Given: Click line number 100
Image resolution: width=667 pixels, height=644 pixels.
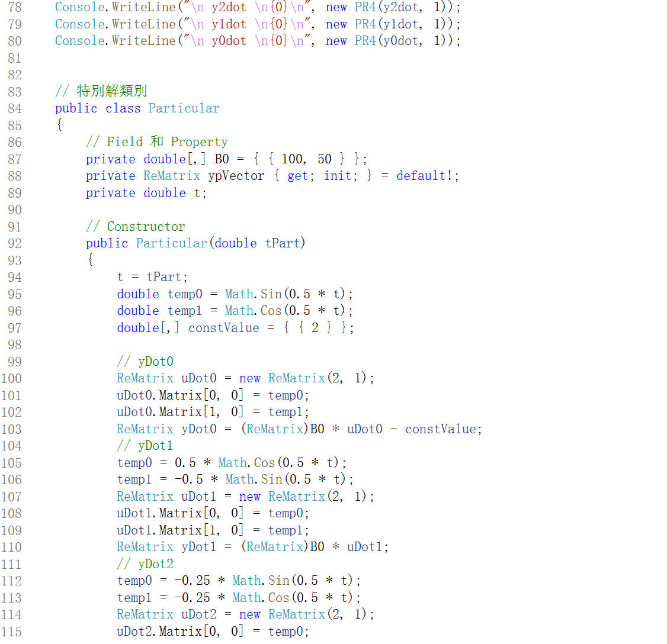Looking at the screenshot, I should 11,378.
